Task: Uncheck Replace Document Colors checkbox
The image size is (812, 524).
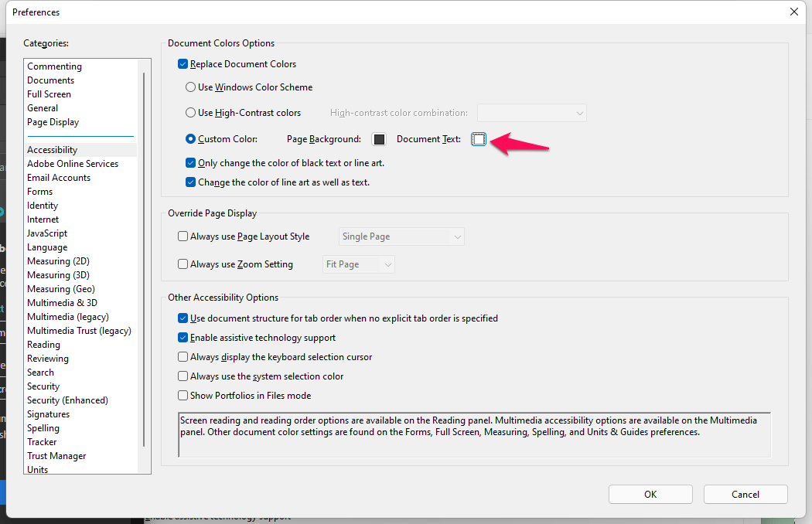Action: [183, 64]
